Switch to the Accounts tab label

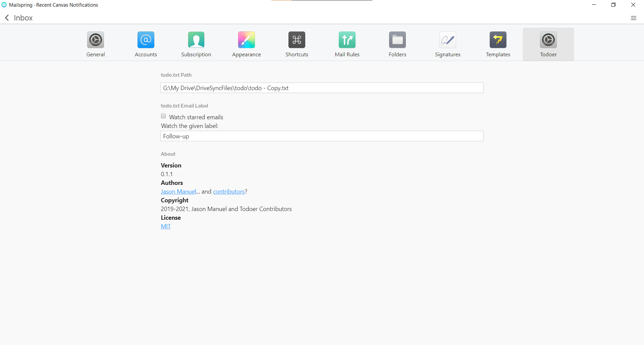point(146,54)
